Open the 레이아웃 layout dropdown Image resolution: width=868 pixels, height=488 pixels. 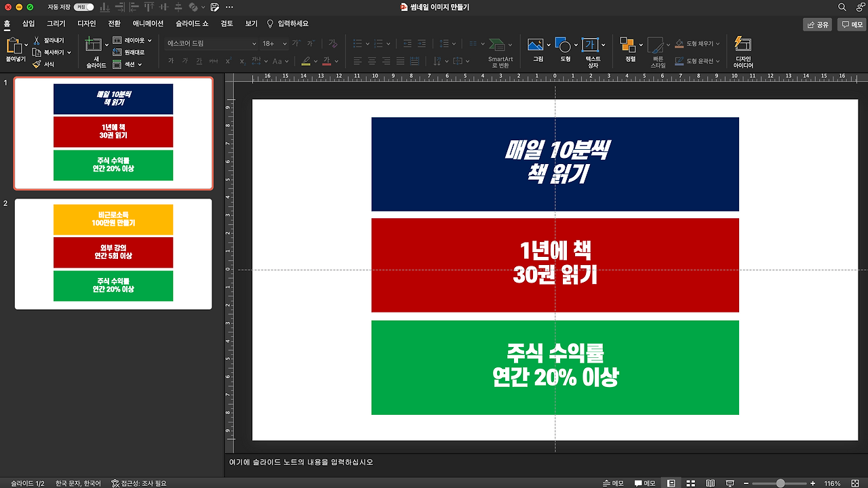pyautogui.click(x=133, y=40)
